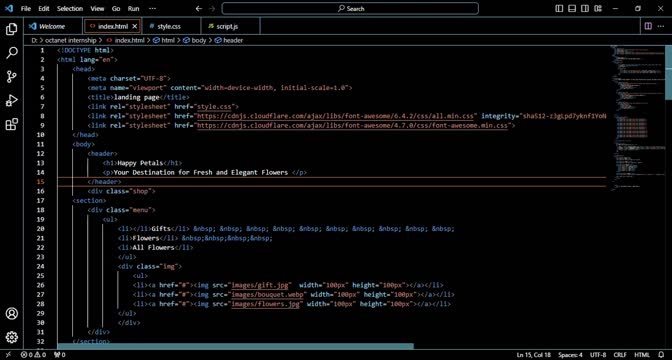The height and width of the screenshot is (360, 672).
Task: Open the Run and Debug view
Action: pos(12,100)
